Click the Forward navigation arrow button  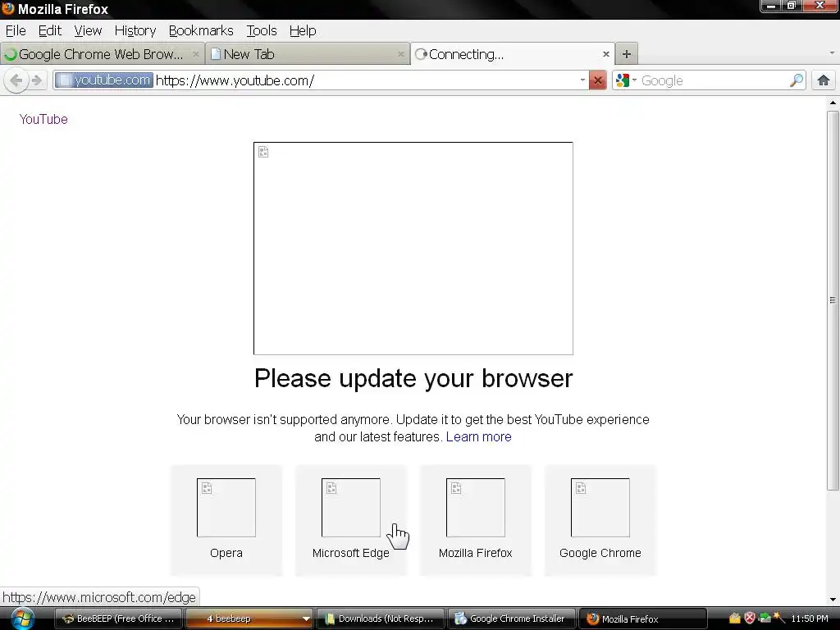(37, 81)
